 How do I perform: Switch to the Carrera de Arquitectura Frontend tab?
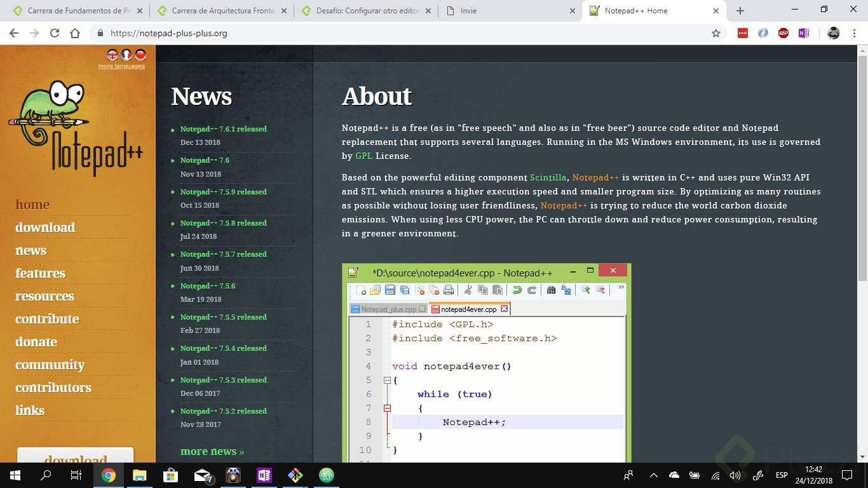(221, 11)
